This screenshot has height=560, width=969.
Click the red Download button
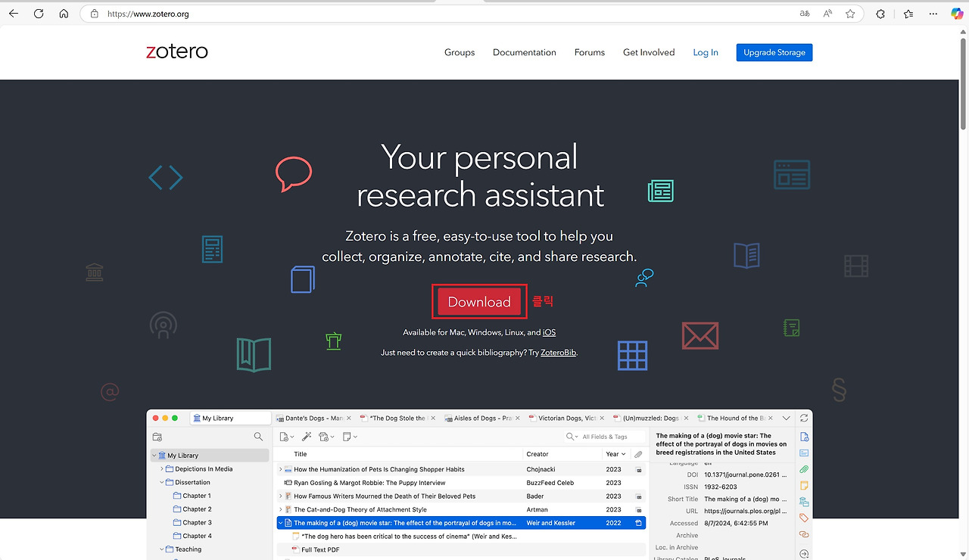pos(479,302)
